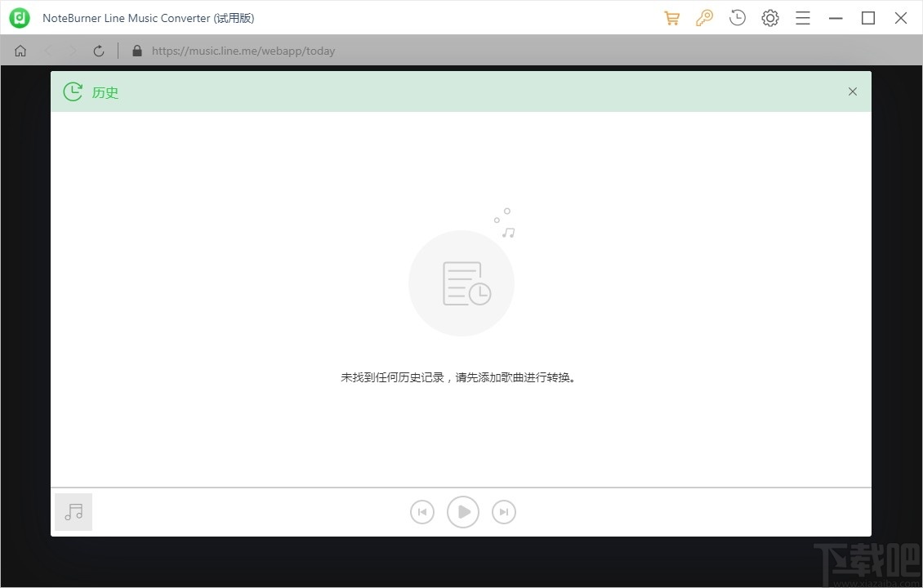Click the history clock icon beside 历史 header
Screen dimensions: 923x588
(x=72, y=91)
